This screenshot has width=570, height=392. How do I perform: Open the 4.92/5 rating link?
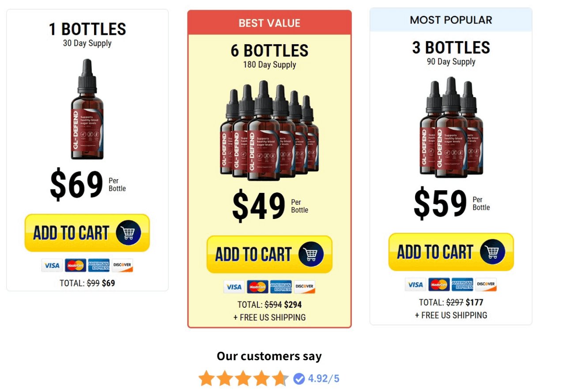pos(324,379)
